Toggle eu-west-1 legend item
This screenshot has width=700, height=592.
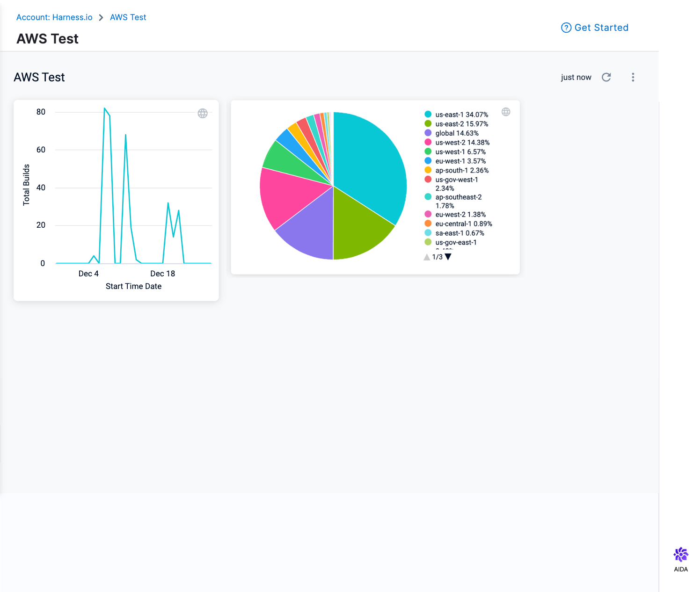point(460,161)
